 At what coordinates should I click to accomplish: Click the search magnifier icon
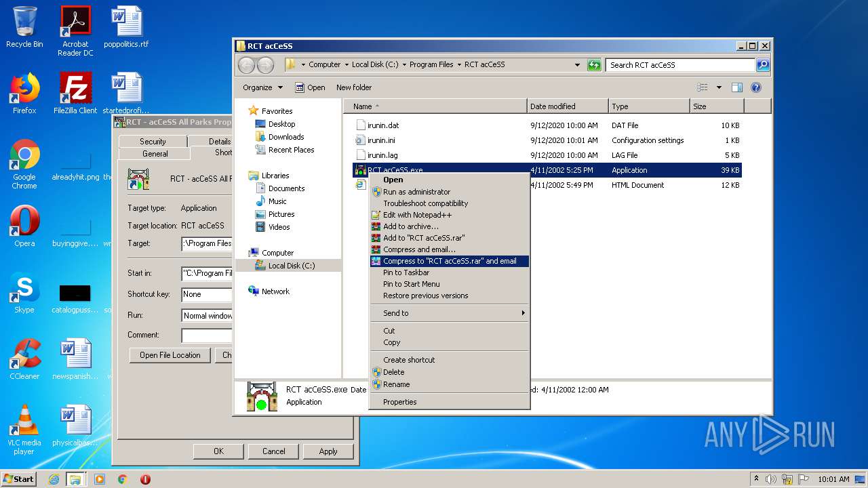point(762,65)
